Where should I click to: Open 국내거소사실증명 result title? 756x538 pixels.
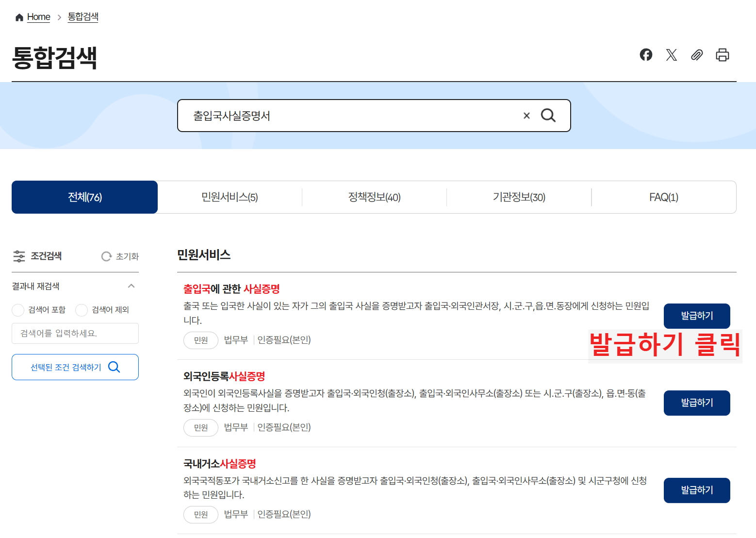click(220, 464)
